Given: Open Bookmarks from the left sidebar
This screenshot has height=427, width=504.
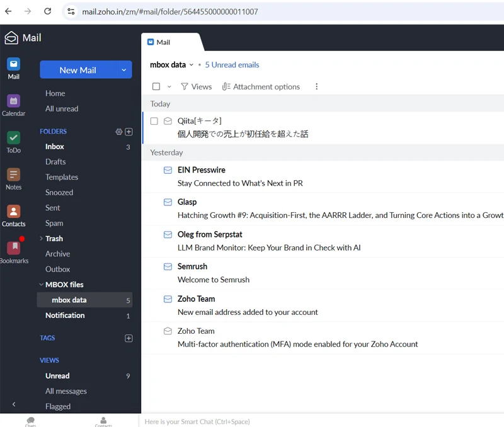Looking at the screenshot, I should (13, 248).
